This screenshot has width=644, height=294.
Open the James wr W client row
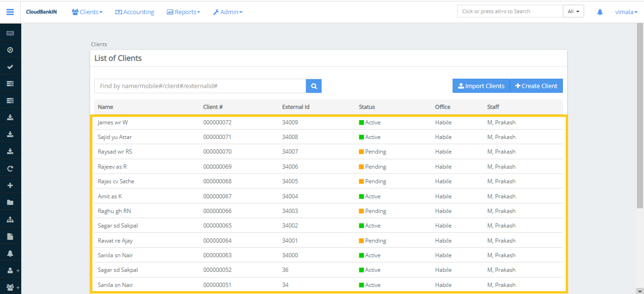[x=113, y=122]
